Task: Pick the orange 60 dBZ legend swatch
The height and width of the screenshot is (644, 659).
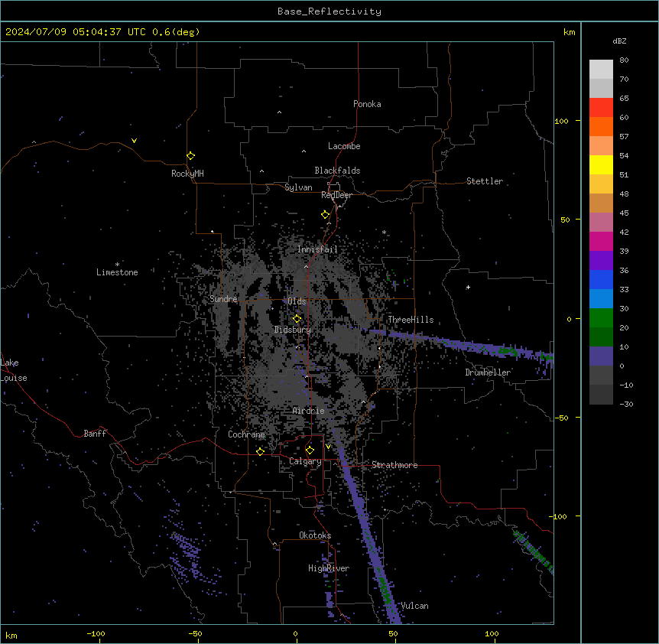Action: [x=601, y=126]
